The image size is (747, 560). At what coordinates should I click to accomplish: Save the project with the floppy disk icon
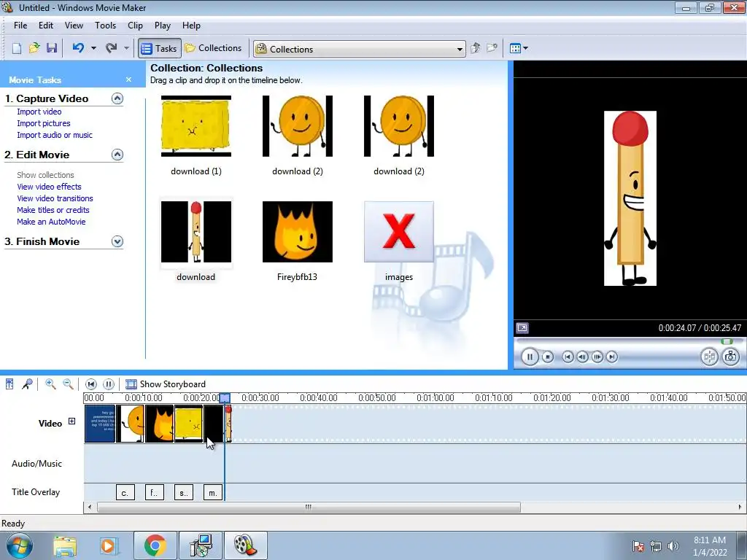(52, 48)
